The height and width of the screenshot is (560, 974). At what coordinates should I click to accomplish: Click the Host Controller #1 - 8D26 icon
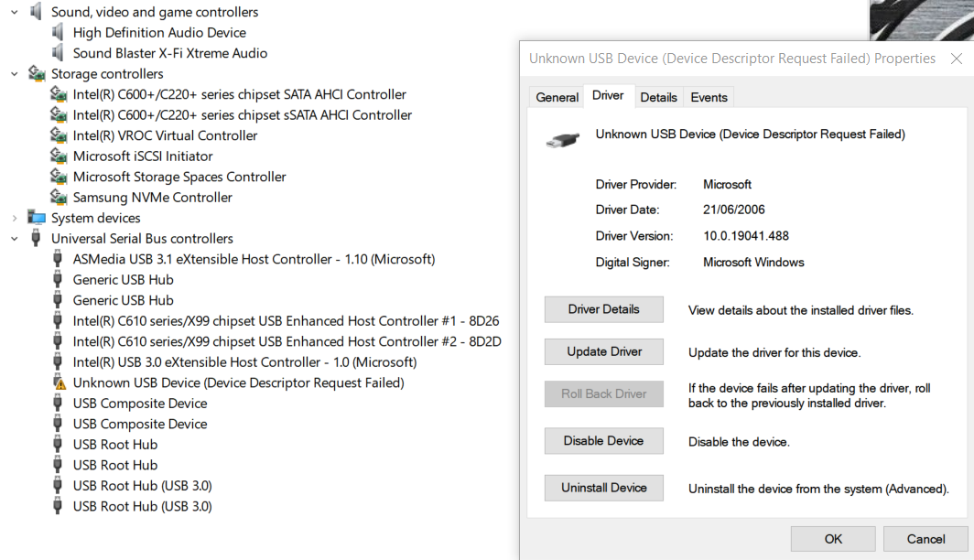(x=58, y=320)
